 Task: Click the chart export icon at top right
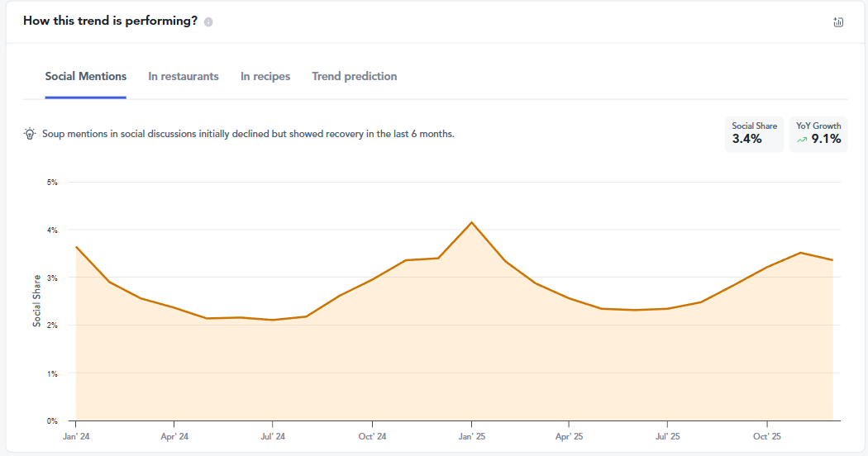[838, 22]
